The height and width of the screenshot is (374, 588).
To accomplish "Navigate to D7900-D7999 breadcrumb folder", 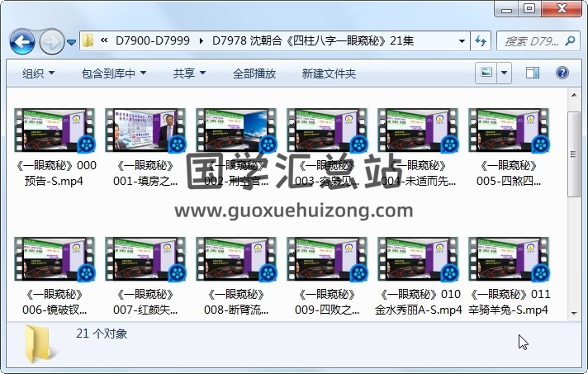I will (152, 40).
